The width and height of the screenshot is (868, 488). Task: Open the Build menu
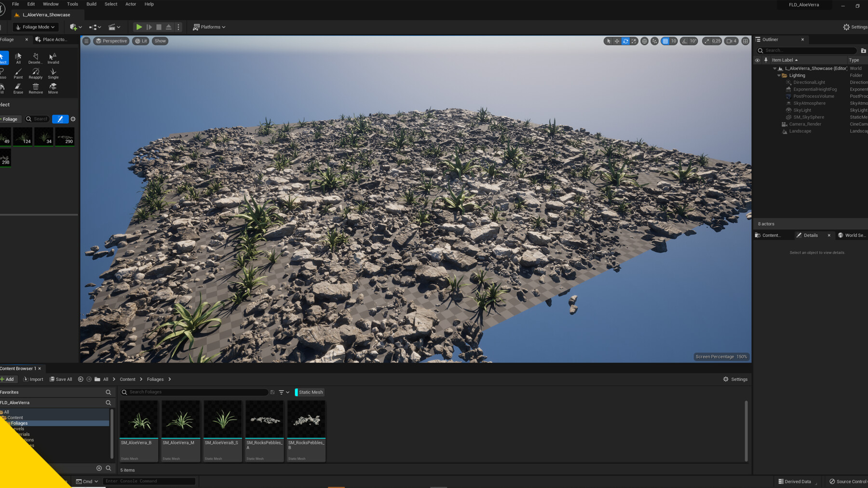tap(91, 4)
